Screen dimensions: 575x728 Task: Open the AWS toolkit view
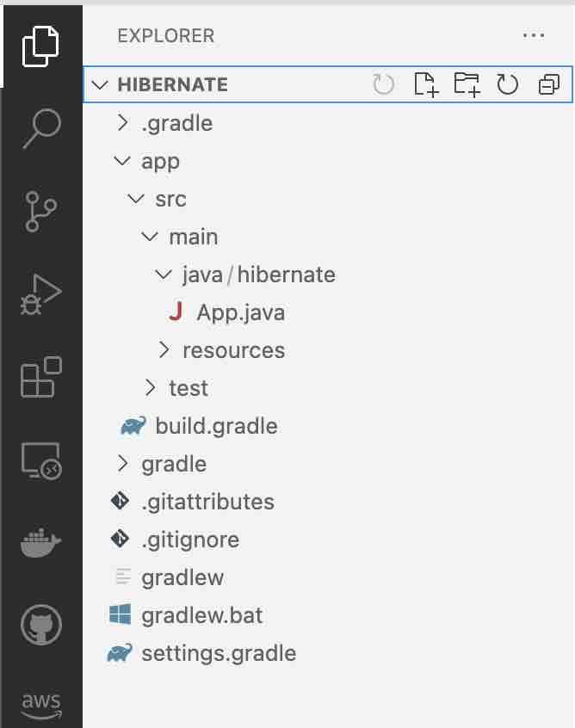pos(41,703)
